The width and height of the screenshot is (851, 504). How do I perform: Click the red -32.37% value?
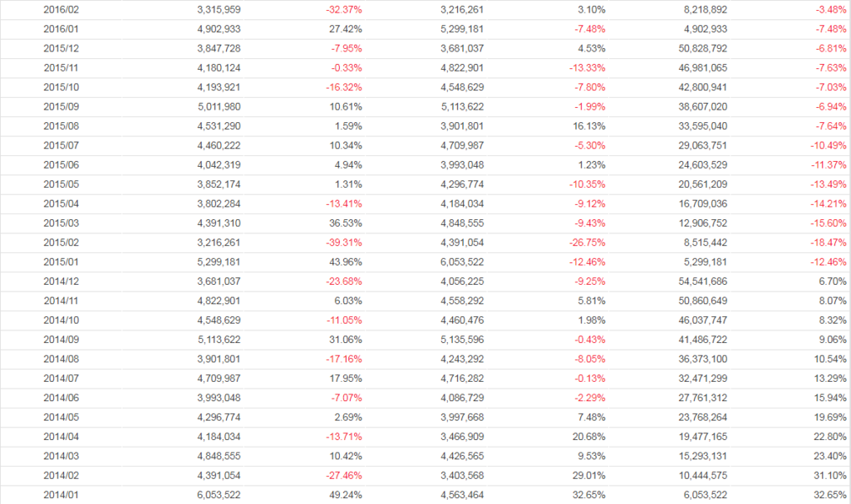pos(344,10)
